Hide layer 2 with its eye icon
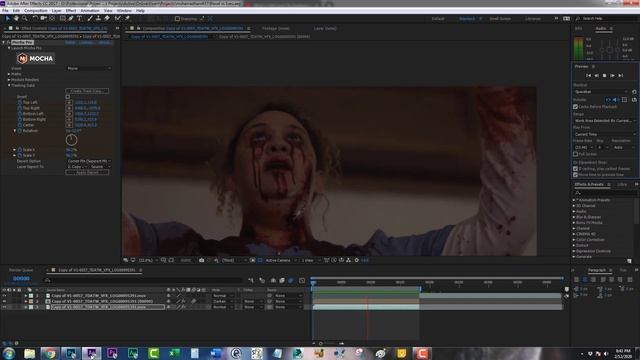 coord(4,301)
